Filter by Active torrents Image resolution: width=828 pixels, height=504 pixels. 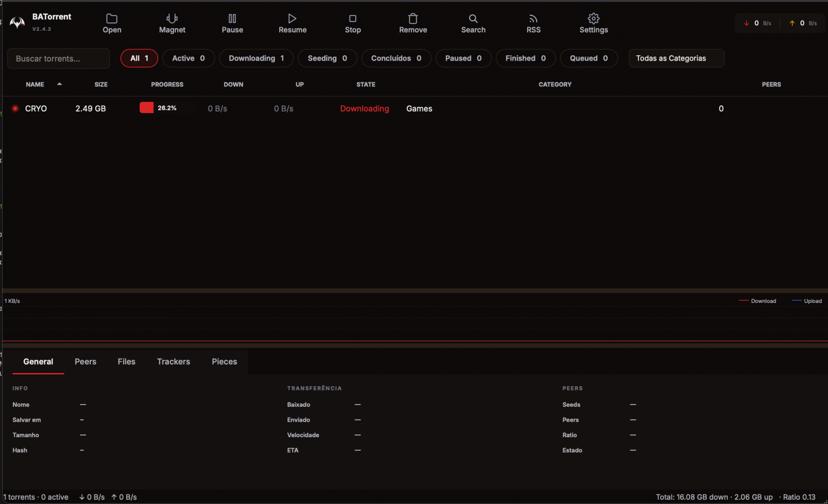[x=188, y=58]
